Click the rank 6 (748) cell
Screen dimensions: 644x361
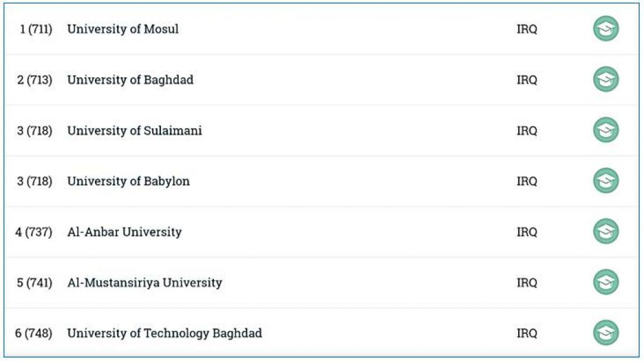[x=34, y=333]
